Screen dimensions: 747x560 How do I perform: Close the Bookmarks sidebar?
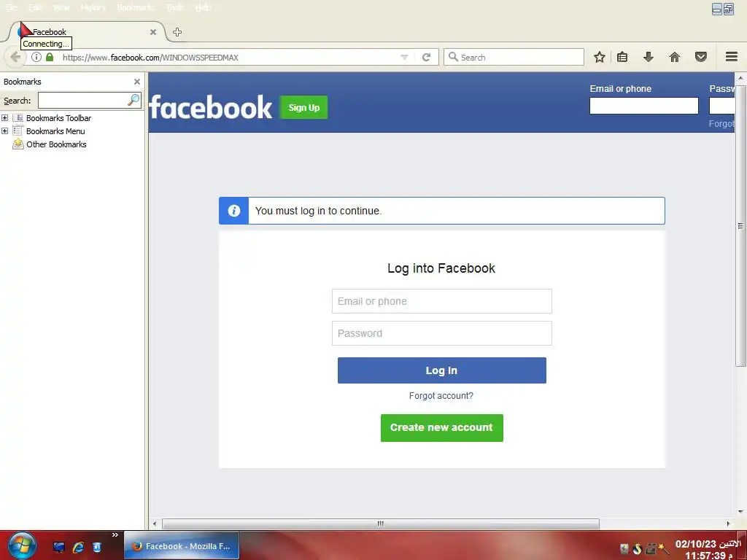tap(136, 82)
